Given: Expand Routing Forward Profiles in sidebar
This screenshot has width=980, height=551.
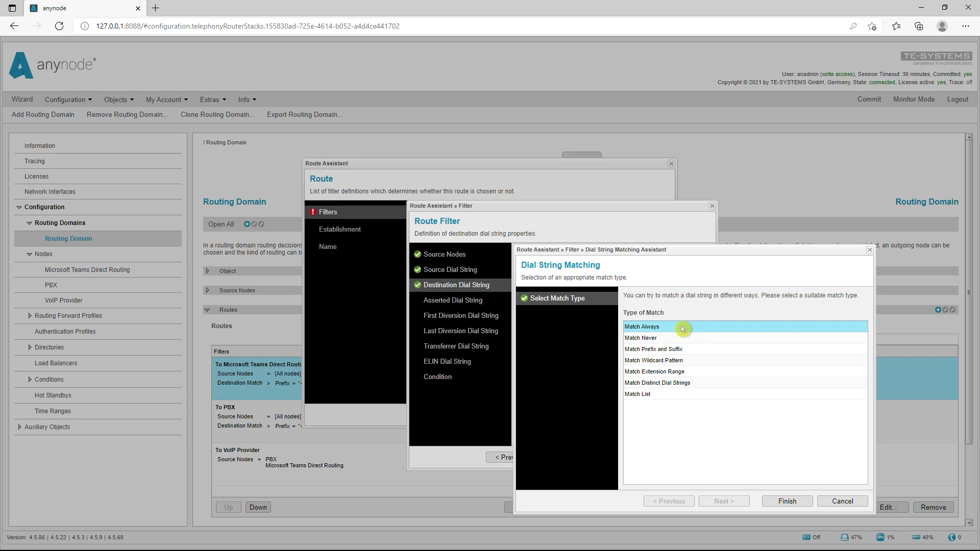Looking at the screenshot, I should [x=30, y=316].
